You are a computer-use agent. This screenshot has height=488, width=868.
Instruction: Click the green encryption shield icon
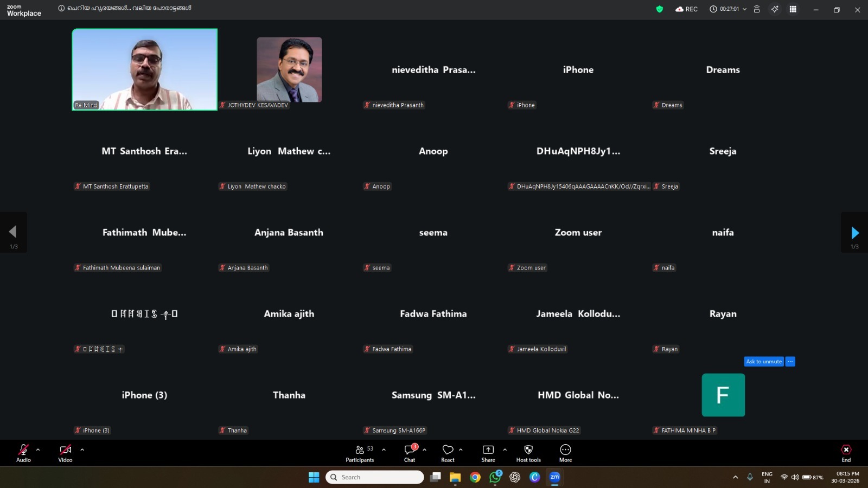click(x=660, y=9)
